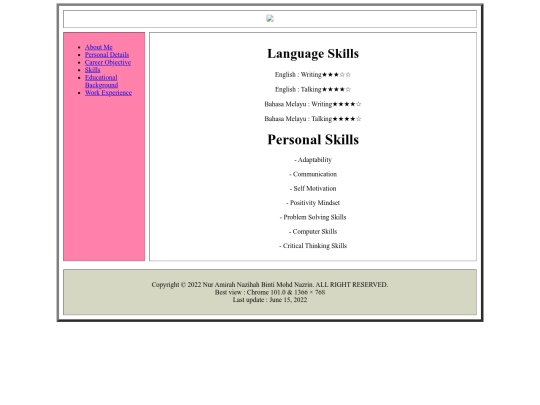
Task: Open the About Me link
Action: [x=98, y=47]
